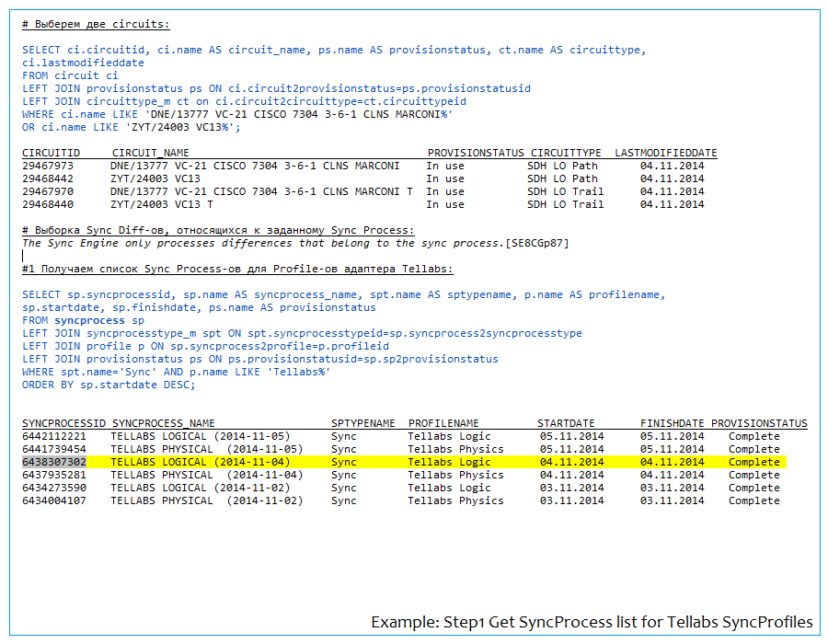
Task: Click the CIRCUIT_NAME column header
Action: pyautogui.click(x=150, y=153)
